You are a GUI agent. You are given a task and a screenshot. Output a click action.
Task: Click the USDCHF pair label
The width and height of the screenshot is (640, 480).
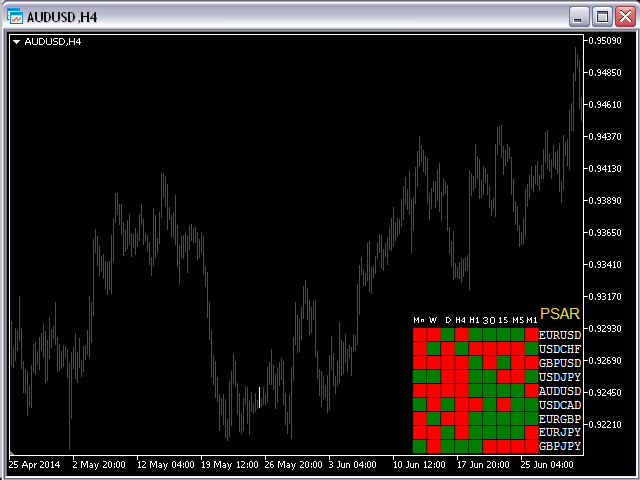tap(560, 349)
